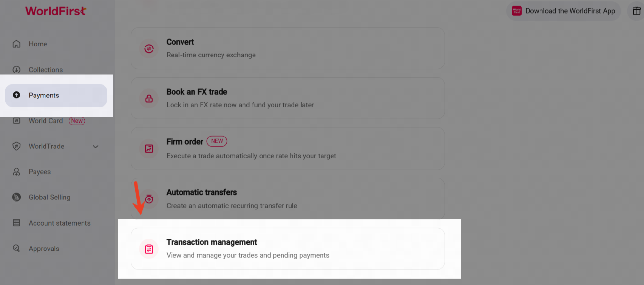This screenshot has height=285, width=644.
Task: Click the Firm order chart icon
Action: (149, 148)
